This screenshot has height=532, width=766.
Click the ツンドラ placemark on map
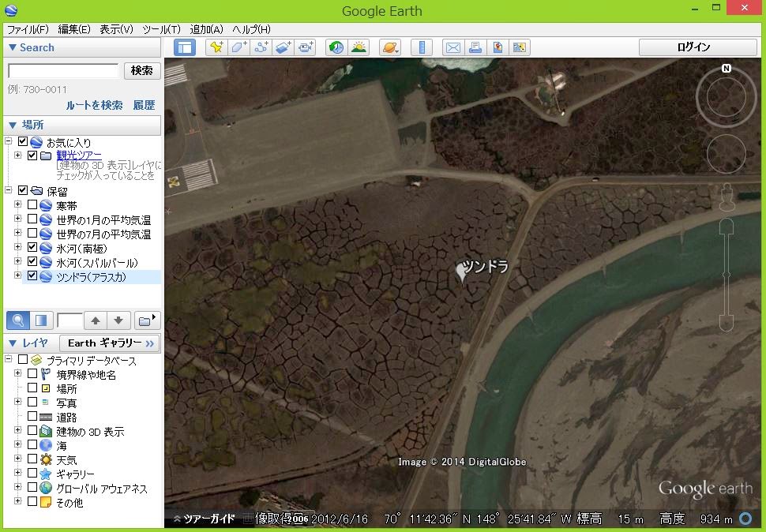pos(462,272)
